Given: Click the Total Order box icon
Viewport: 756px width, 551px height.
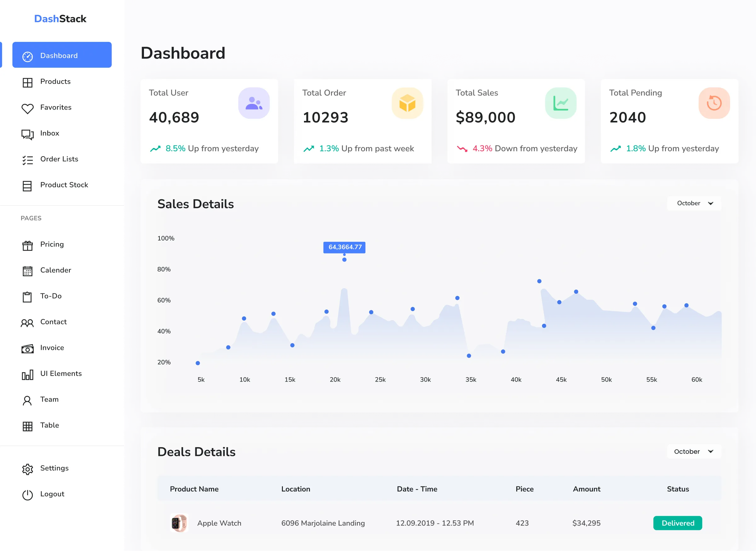Looking at the screenshot, I should [407, 103].
